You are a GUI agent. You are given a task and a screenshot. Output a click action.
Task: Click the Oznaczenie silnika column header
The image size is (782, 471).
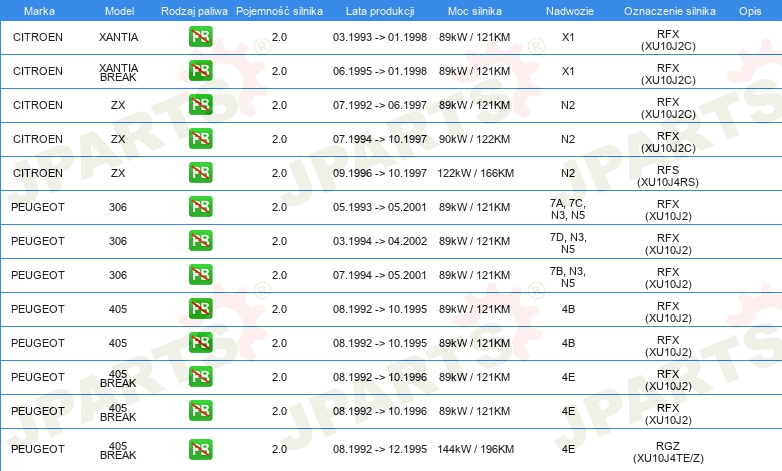[x=670, y=11]
